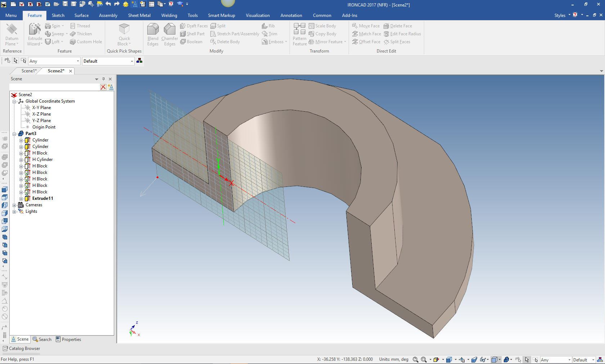Select the Chamfer Edges tool
The height and width of the screenshot is (364, 605).
[169, 30]
